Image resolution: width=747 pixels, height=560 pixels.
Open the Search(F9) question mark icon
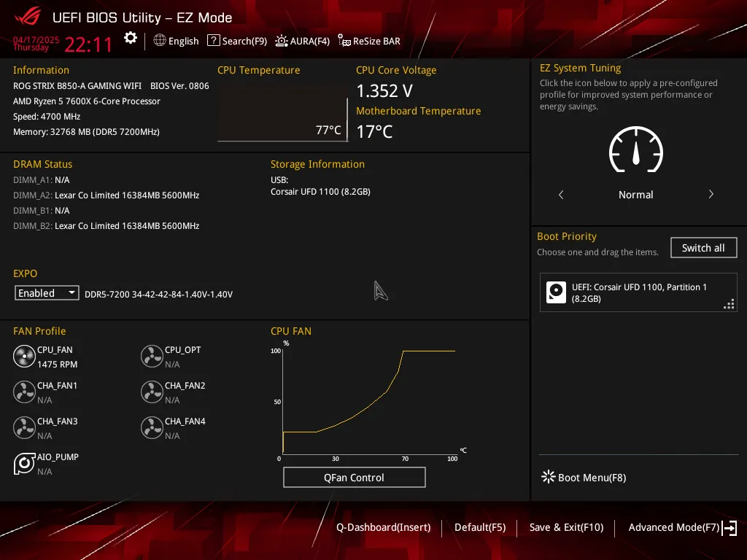click(214, 41)
